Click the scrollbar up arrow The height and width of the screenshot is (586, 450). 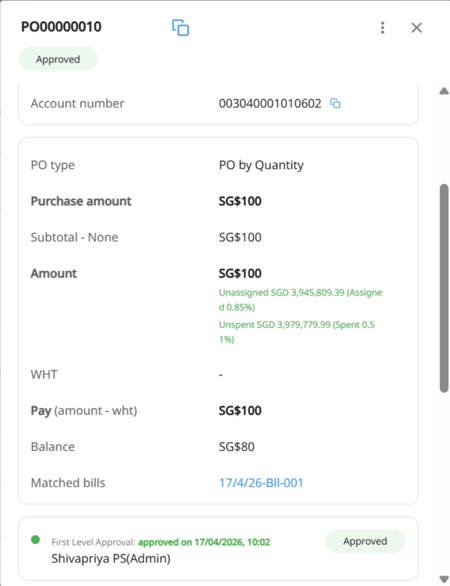point(444,90)
